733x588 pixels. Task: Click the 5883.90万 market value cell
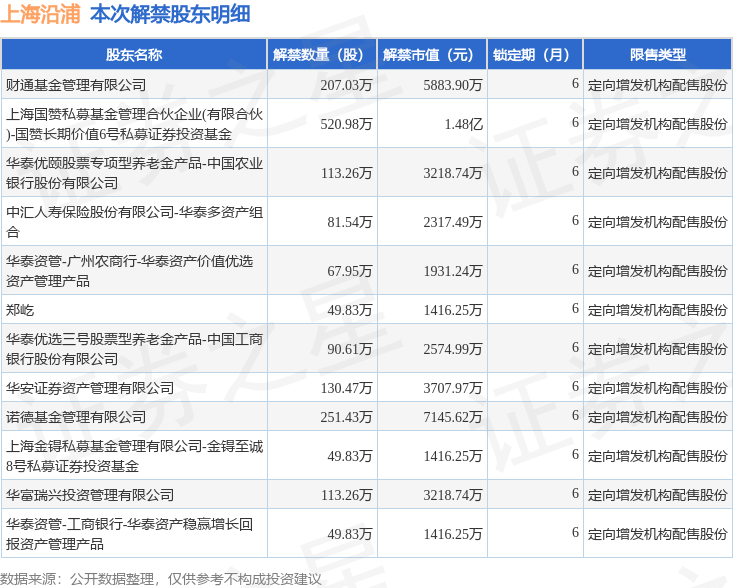(x=453, y=85)
